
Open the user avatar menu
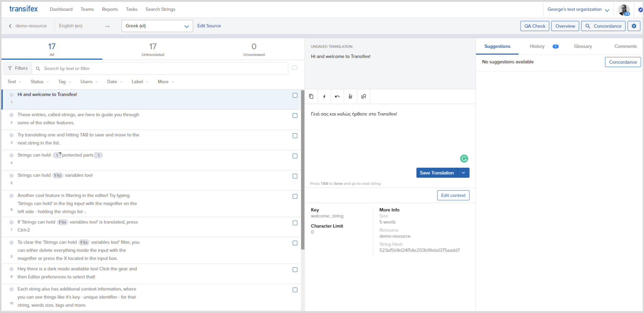pos(624,10)
